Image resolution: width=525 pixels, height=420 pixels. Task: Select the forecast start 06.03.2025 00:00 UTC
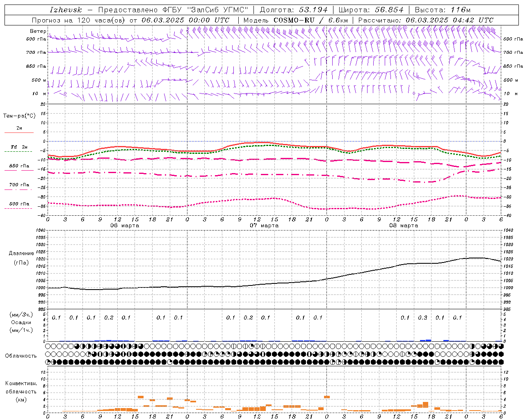coord(185,20)
